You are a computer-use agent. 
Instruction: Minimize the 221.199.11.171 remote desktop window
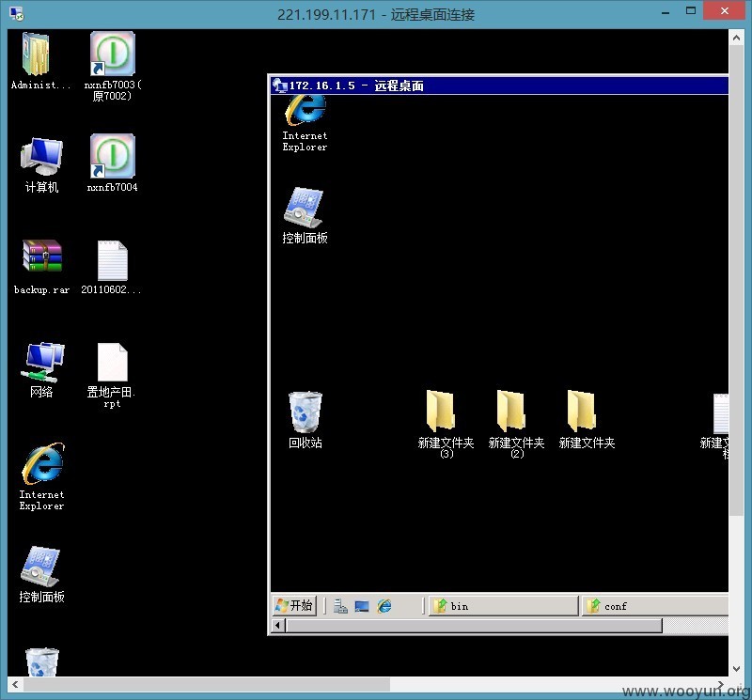666,12
